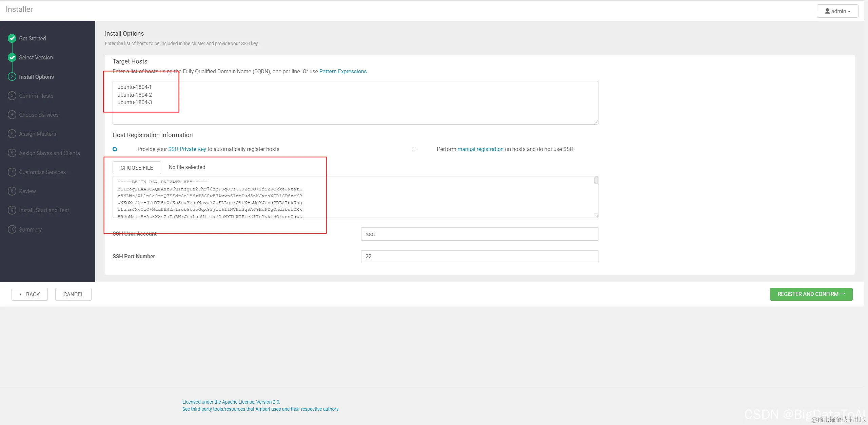Click the Assign Masters step 5 circle

coord(12,134)
